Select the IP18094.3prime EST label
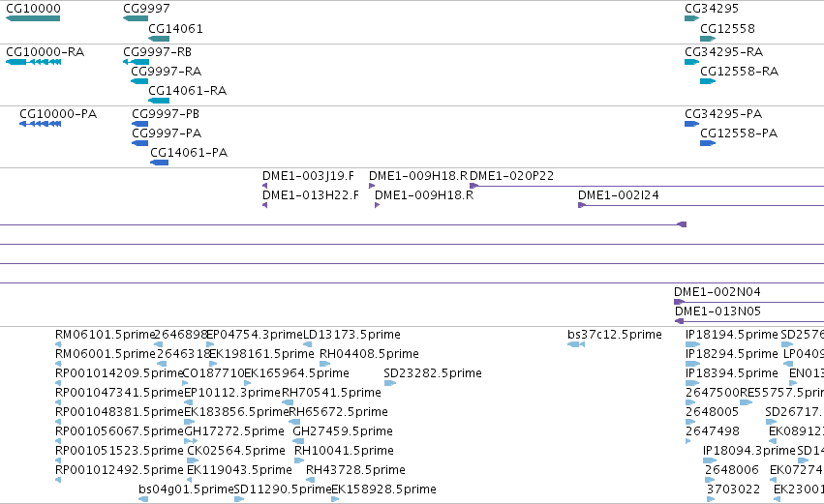This screenshot has height=504, width=824. point(749,451)
